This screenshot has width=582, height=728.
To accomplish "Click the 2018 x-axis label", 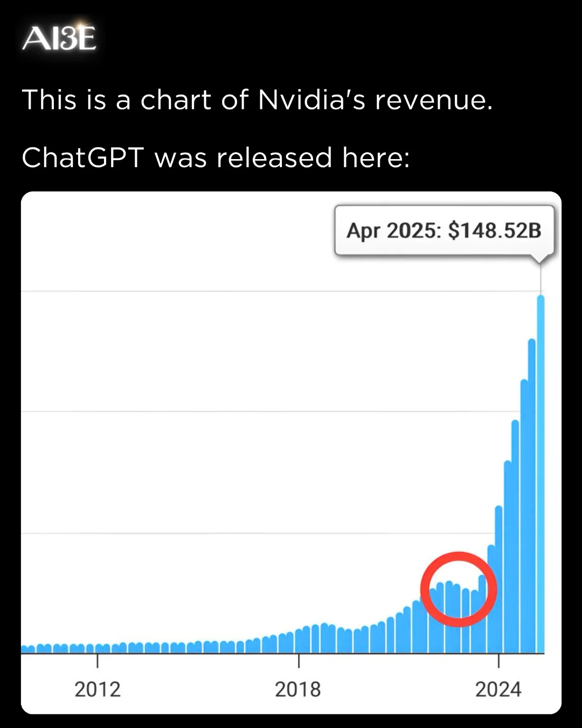I will 298,689.
